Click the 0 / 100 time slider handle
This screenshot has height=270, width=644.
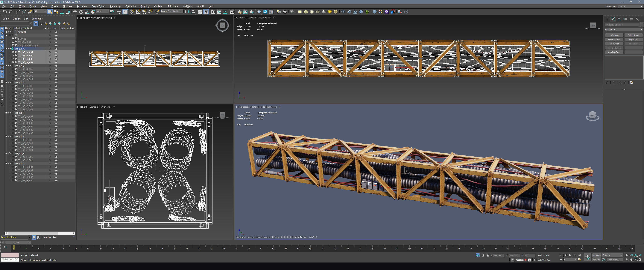tap(16, 242)
